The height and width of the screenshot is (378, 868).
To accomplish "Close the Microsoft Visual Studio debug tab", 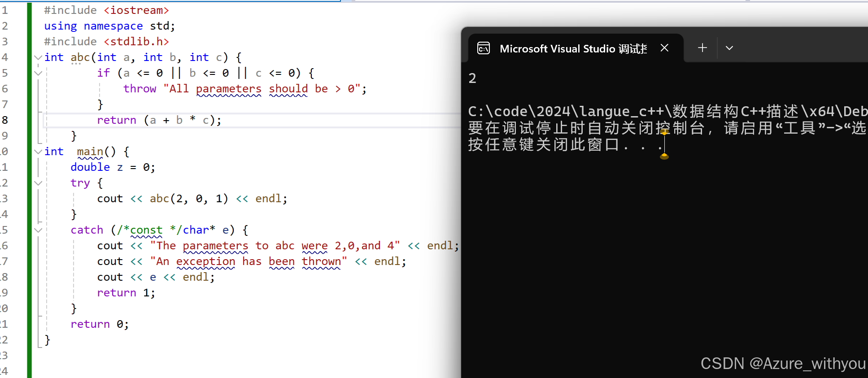I will pyautogui.click(x=665, y=48).
